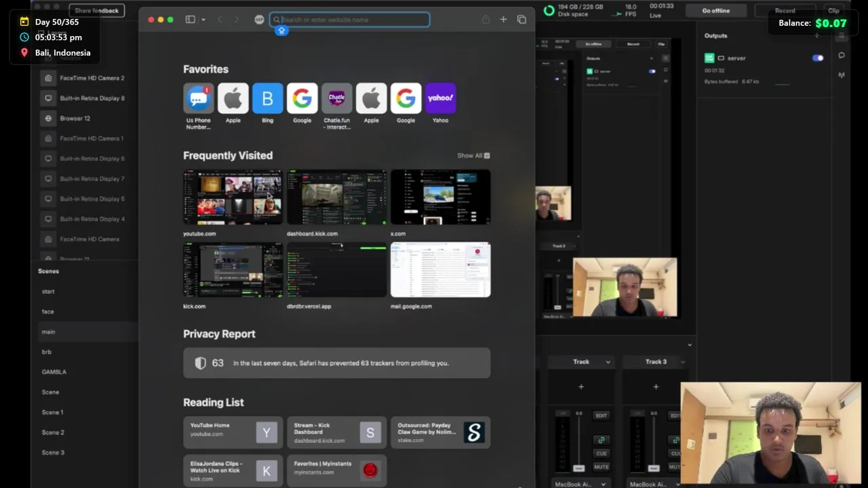Switch to the start scene
The width and height of the screenshot is (868, 488).
[48, 291]
